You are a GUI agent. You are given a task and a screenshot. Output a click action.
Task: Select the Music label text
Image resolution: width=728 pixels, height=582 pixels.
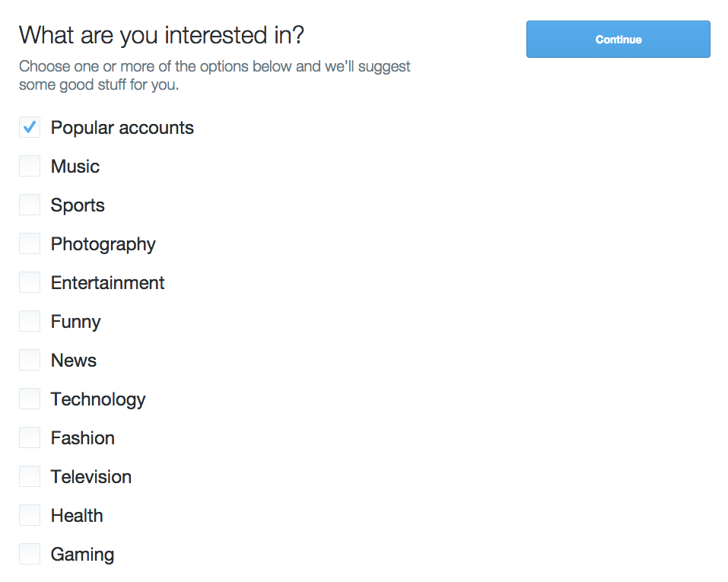pyautogui.click(x=75, y=166)
